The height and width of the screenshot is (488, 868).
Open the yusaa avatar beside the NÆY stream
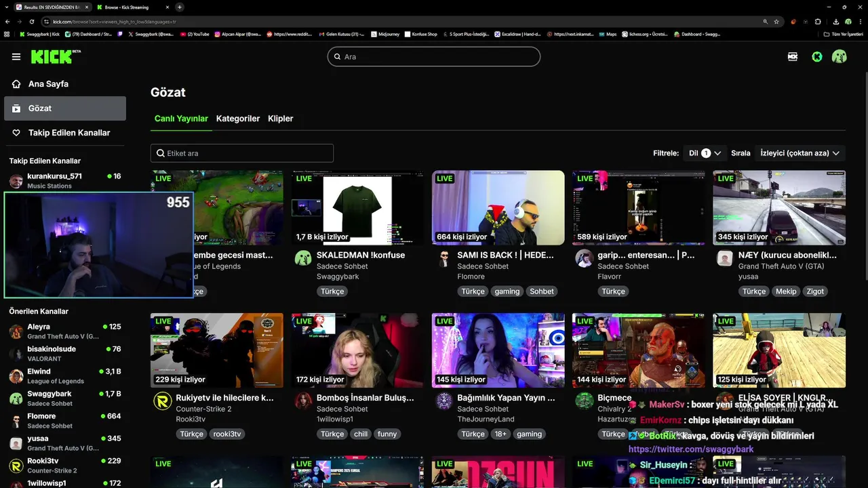tap(725, 258)
